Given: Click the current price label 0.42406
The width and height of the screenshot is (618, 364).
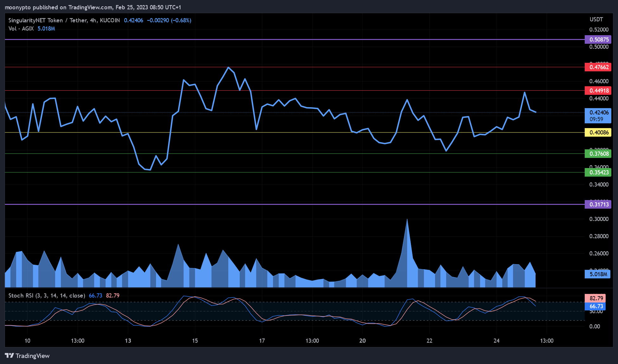Looking at the screenshot, I should [598, 113].
